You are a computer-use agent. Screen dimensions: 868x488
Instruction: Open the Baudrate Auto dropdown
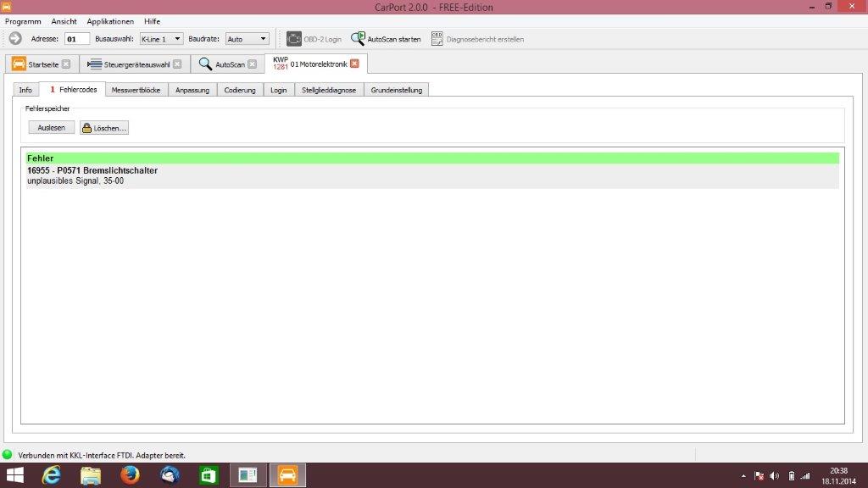tap(247, 39)
